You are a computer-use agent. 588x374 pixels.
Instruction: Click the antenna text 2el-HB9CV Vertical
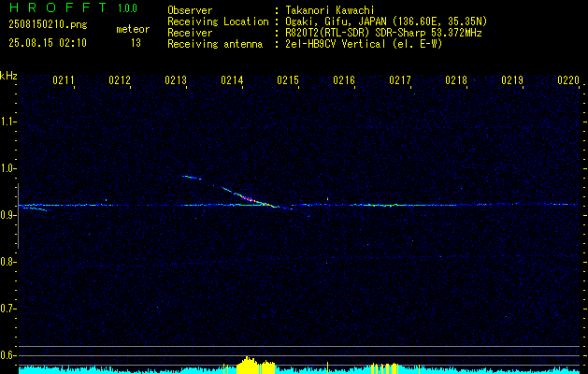[x=336, y=44]
